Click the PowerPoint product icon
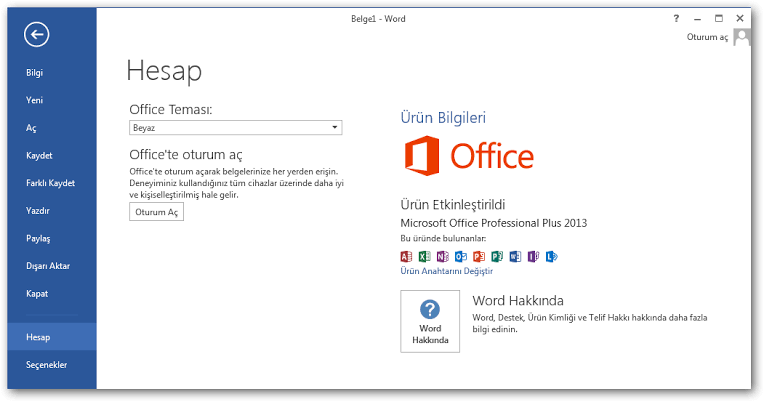Screen dimensions: 764x402 (x=478, y=257)
